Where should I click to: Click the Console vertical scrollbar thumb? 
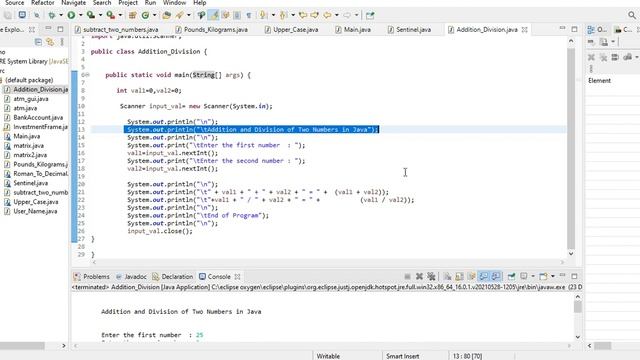[x=578, y=307]
